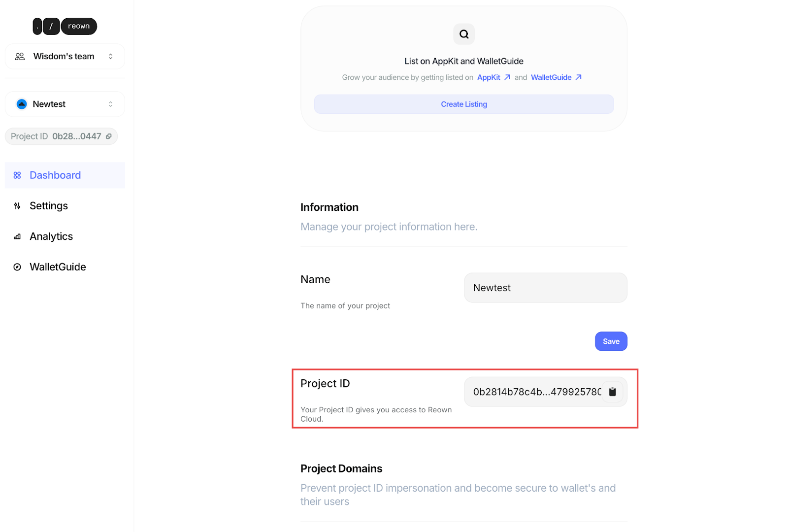788x532 pixels.
Task: Click the project Name input field
Action: click(545, 288)
